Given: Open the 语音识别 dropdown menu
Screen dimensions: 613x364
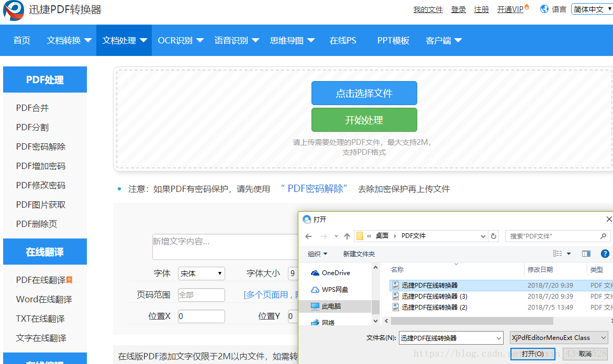Looking at the screenshot, I should 237,40.
